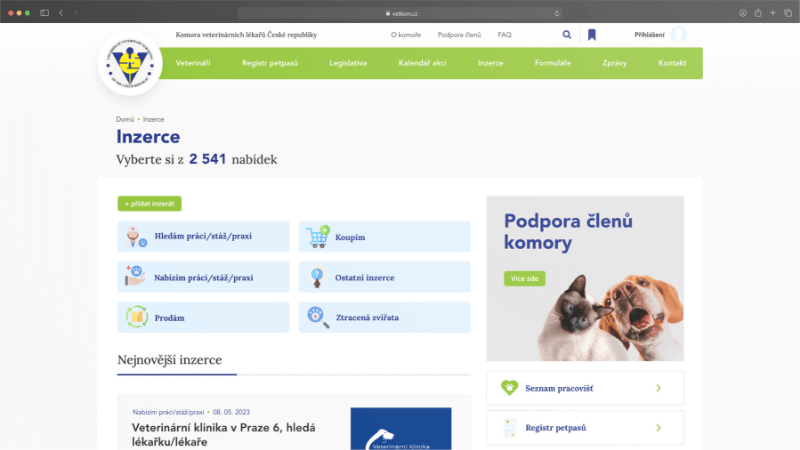Viewport: 800px width, 450px height.
Task: Click the blue bookmark icon in header
Action: pos(592,35)
